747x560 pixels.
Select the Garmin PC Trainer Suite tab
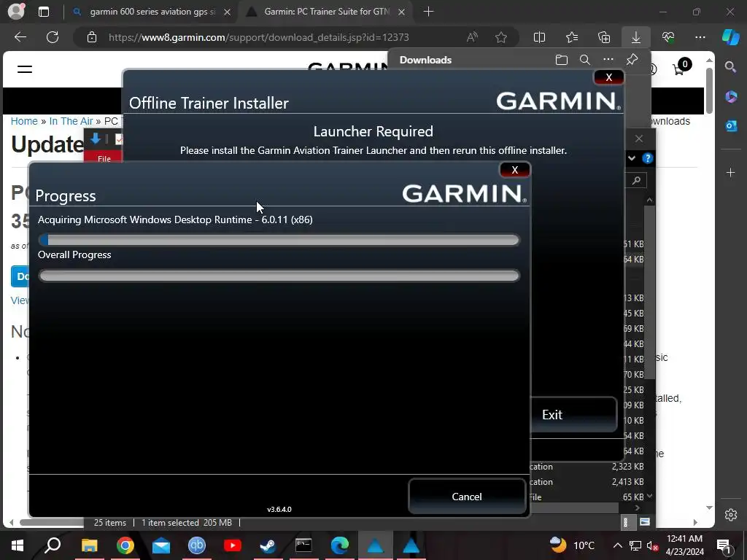pyautogui.click(x=326, y=12)
